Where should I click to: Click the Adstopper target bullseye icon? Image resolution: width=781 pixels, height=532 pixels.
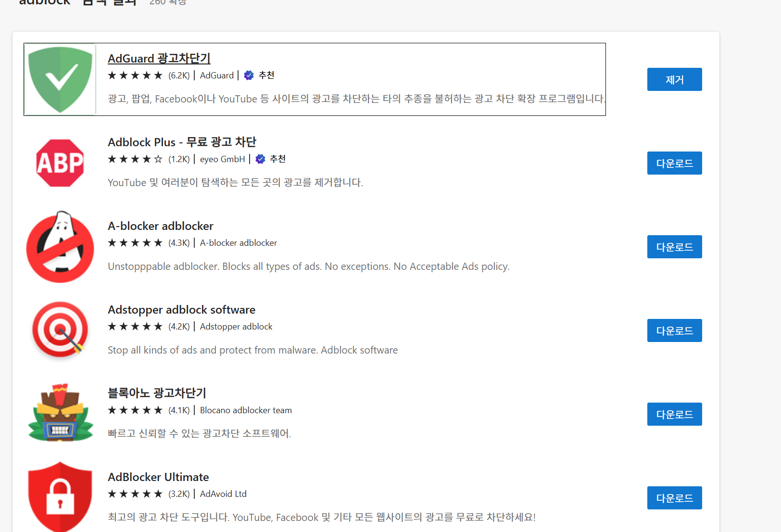click(x=60, y=330)
